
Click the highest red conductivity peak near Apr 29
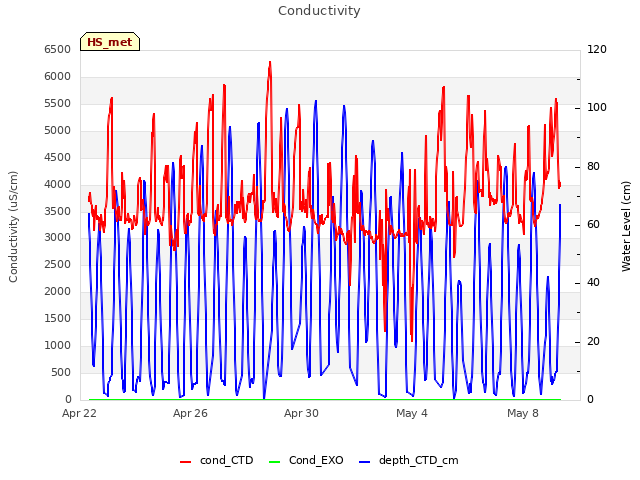[x=270, y=62]
